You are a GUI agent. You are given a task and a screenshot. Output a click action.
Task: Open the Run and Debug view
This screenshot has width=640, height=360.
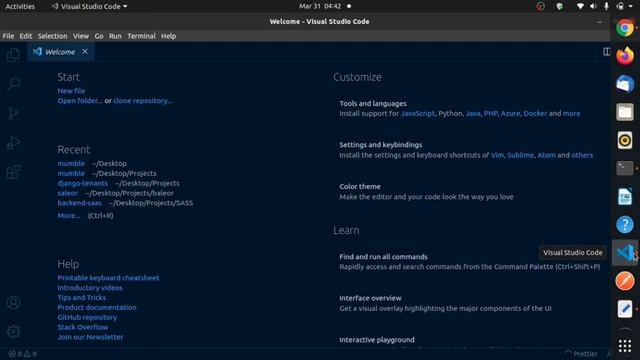[x=13, y=142]
